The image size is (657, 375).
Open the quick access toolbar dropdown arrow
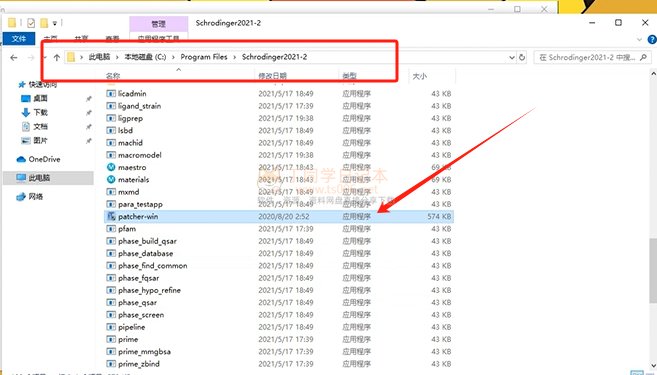pyautogui.click(x=54, y=23)
